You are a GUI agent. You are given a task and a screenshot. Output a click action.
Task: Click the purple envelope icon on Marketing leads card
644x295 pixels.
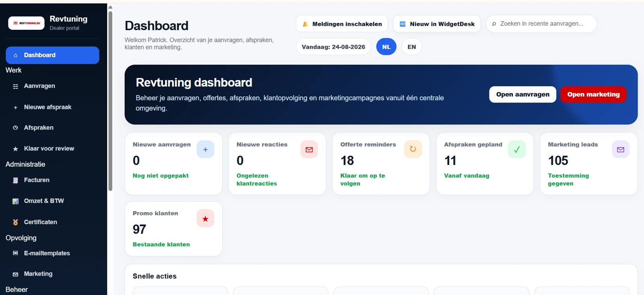pyautogui.click(x=621, y=149)
